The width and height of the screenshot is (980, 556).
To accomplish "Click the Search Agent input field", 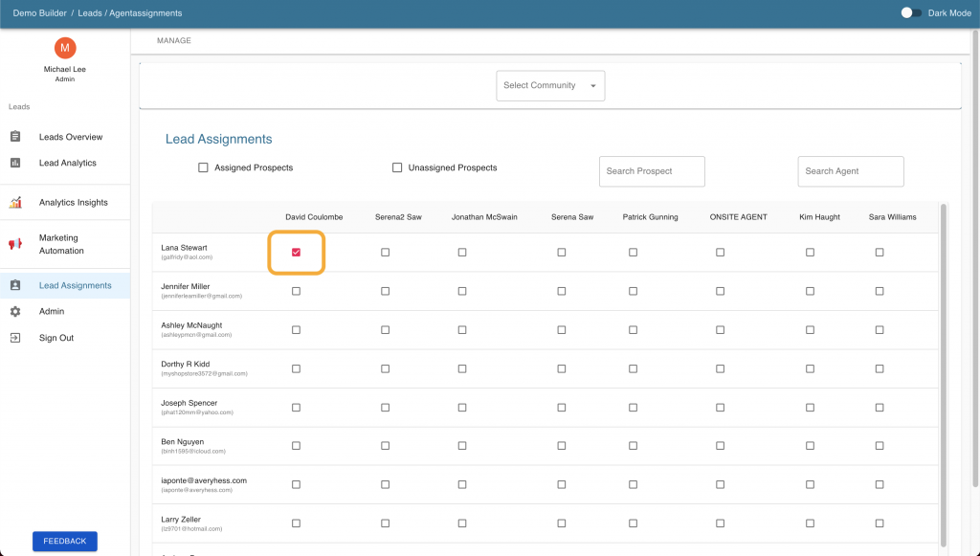I will [x=851, y=171].
